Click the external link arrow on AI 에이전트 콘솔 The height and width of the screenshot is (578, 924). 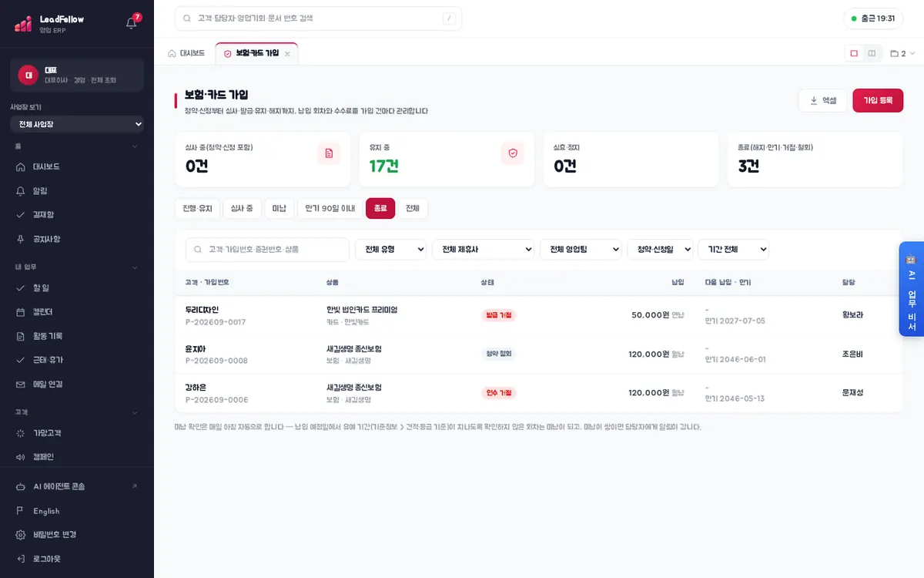coord(135,486)
